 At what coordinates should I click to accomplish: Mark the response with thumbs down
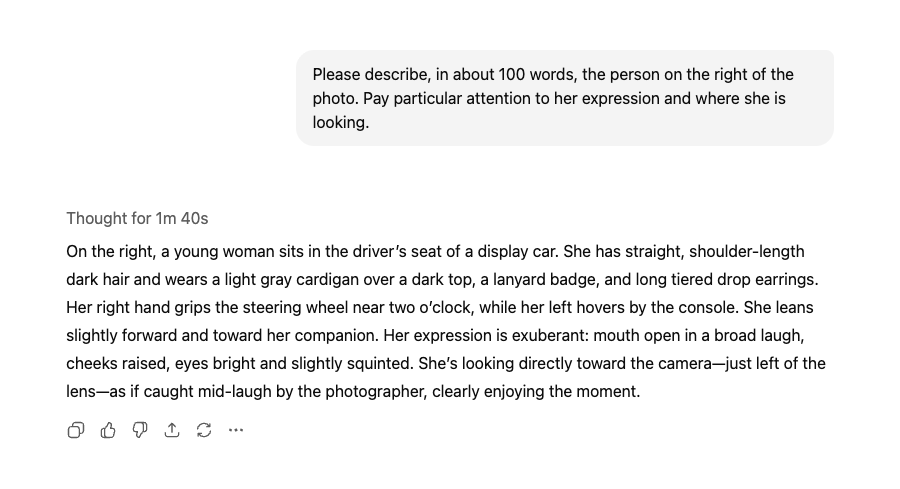point(140,430)
